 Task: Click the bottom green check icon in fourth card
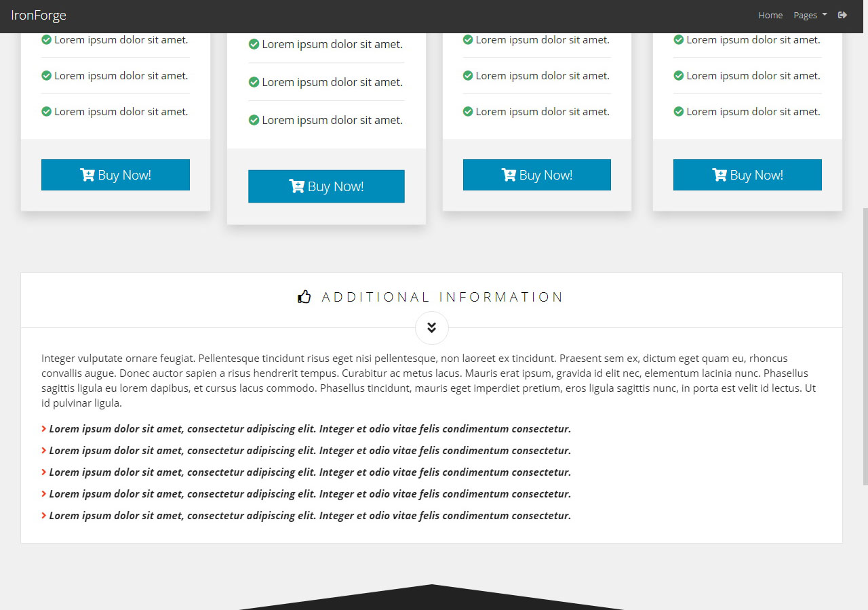click(679, 112)
